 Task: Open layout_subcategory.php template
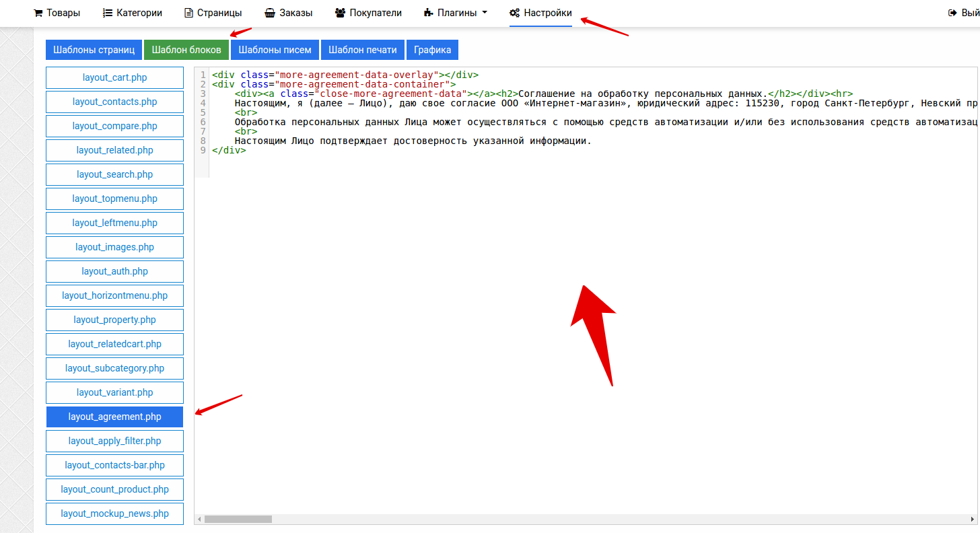click(x=114, y=368)
